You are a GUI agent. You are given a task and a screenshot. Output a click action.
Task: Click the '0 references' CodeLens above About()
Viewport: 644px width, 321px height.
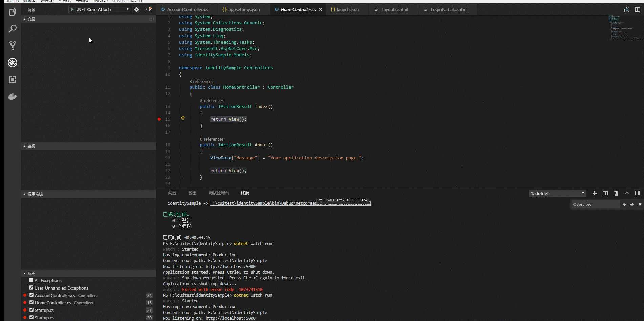click(212, 139)
